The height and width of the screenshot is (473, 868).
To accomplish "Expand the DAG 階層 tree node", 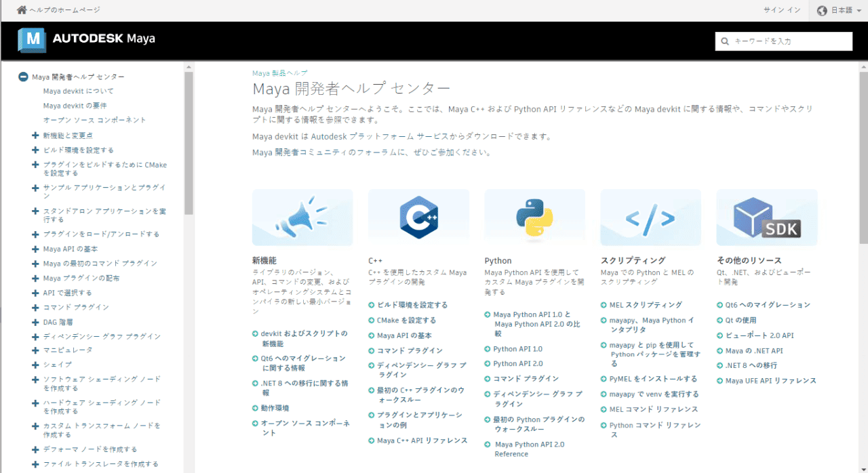I will coord(35,322).
